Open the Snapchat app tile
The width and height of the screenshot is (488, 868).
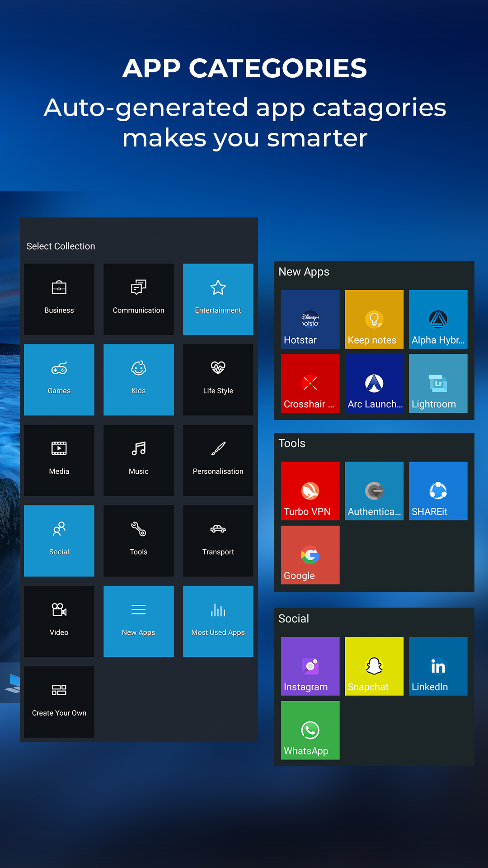[x=374, y=666]
